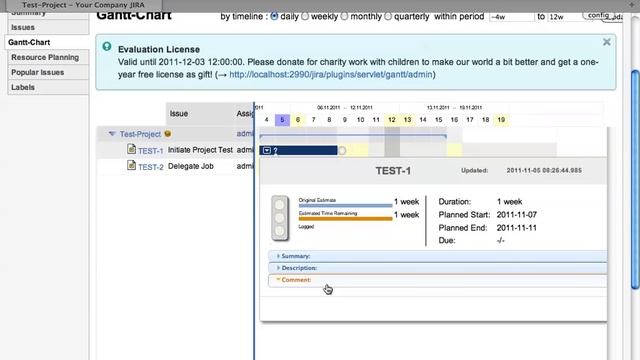Click the Planned End value 2011-11-11

517,228
